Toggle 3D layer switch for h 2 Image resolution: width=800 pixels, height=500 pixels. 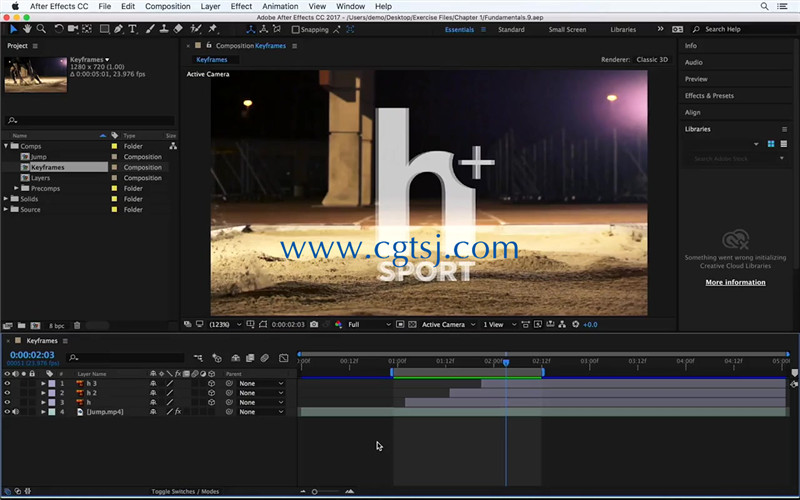(211, 393)
